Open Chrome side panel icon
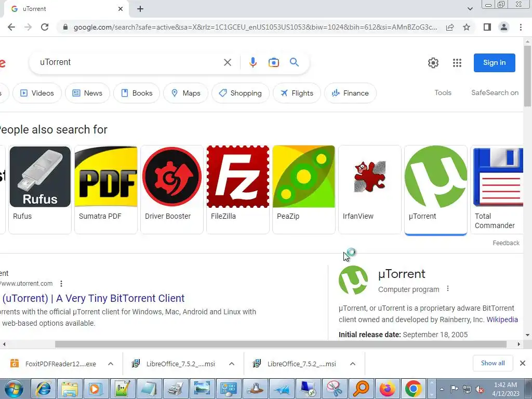Image resolution: width=532 pixels, height=399 pixels. click(x=487, y=27)
